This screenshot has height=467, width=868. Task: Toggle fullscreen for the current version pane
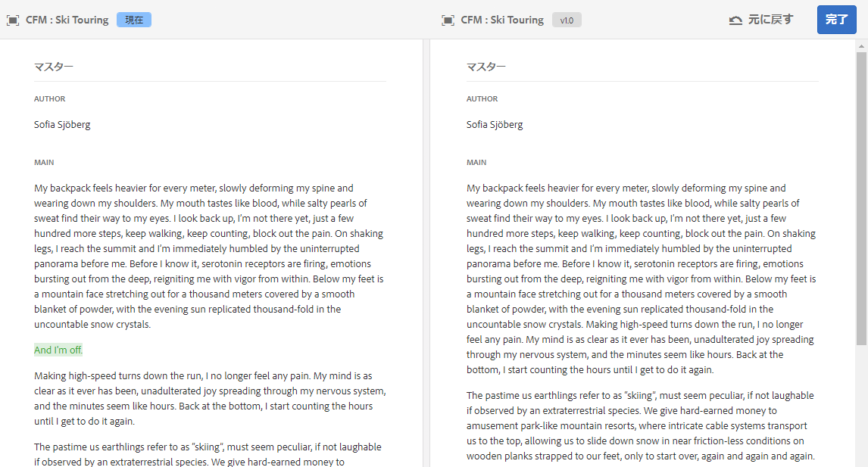13,20
